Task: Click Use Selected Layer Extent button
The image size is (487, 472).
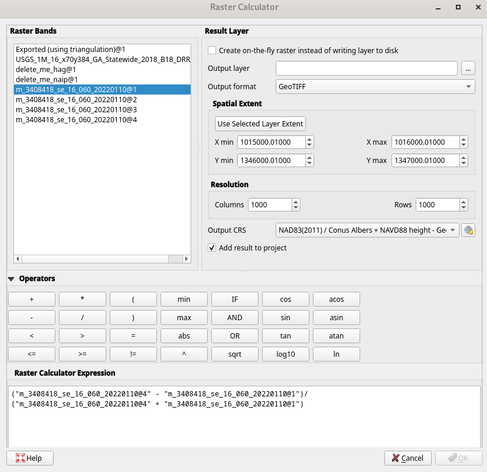Action: click(x=260, y=124)
